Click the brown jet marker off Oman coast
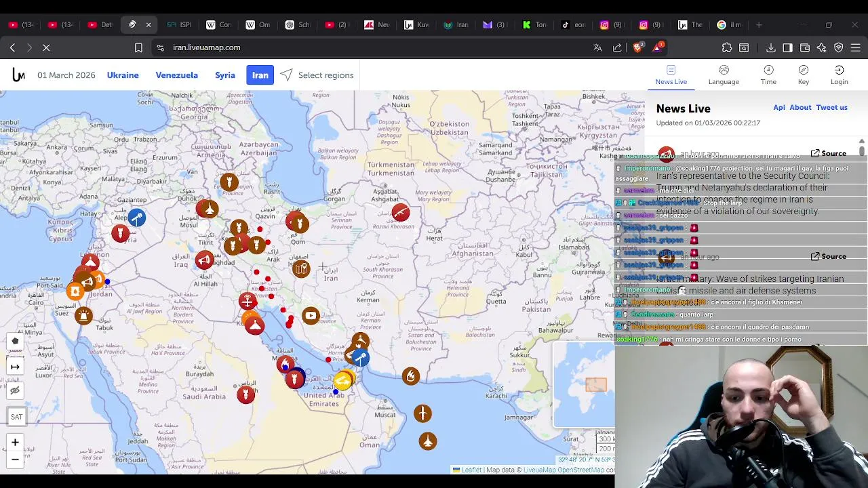Image resolution: width=868 pixels, height=488 pixels. click(x=427, y=441)
